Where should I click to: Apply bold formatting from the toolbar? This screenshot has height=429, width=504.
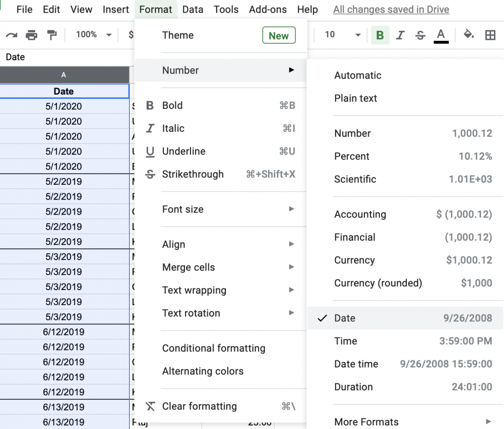(380, 35)
